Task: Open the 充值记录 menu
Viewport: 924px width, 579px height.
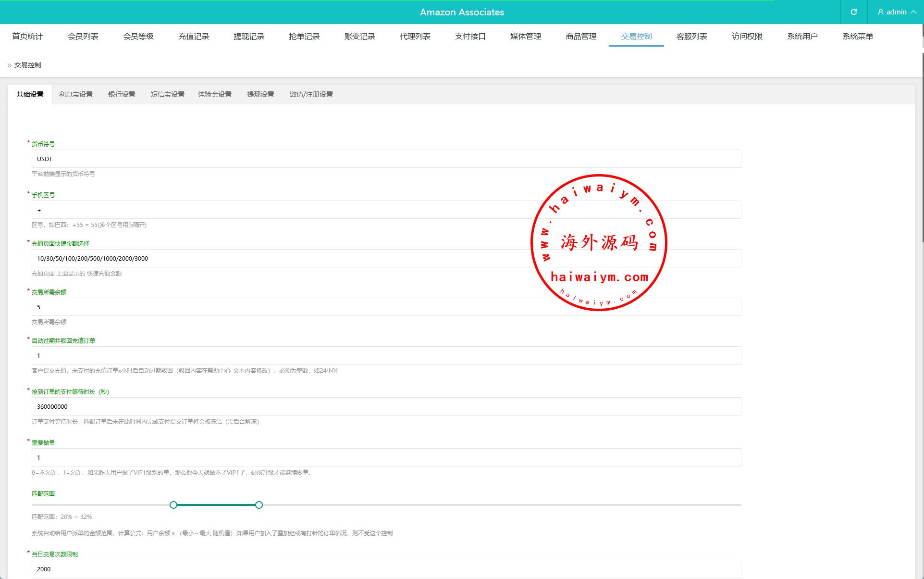Action: pos(194,37)
